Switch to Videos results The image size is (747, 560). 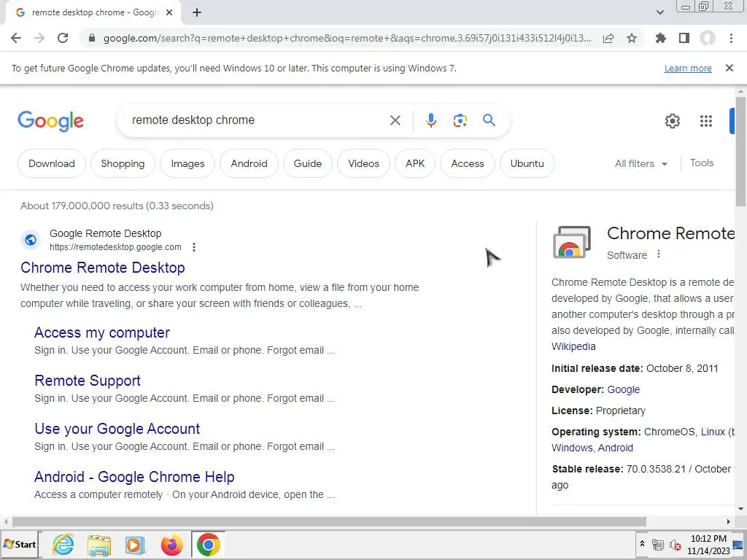click(363, 163)
